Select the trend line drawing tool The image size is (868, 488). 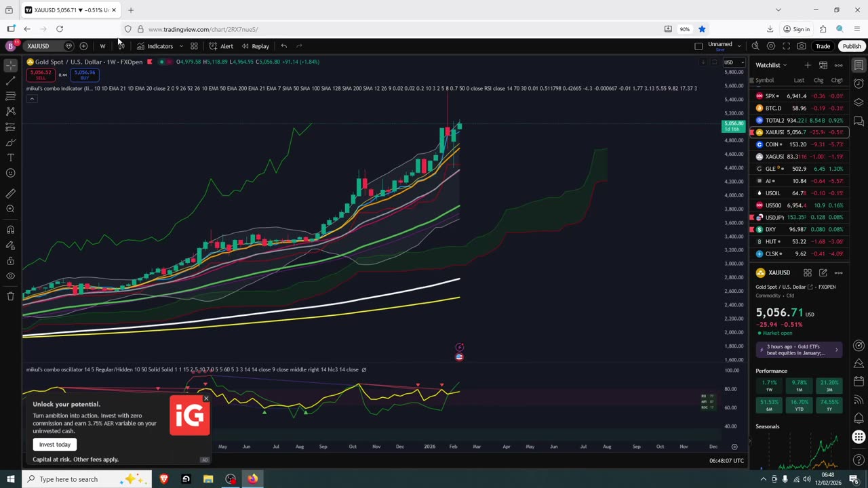[10, 81]
